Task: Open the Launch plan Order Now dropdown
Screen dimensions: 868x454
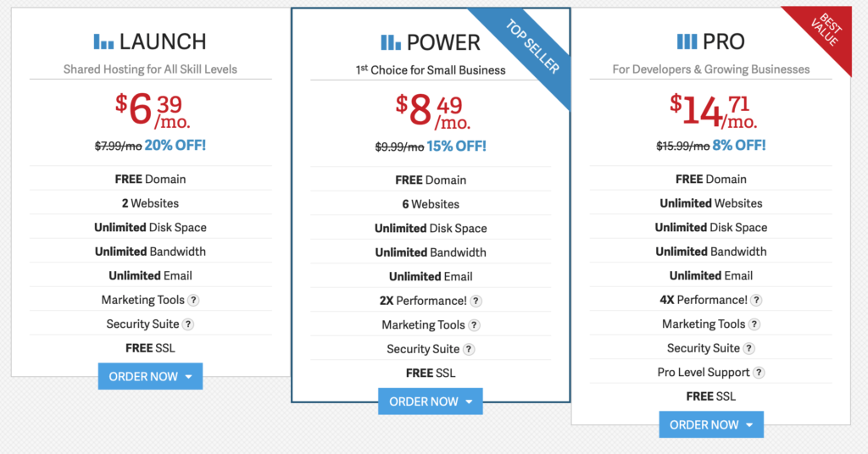Action: coord(150,377)
